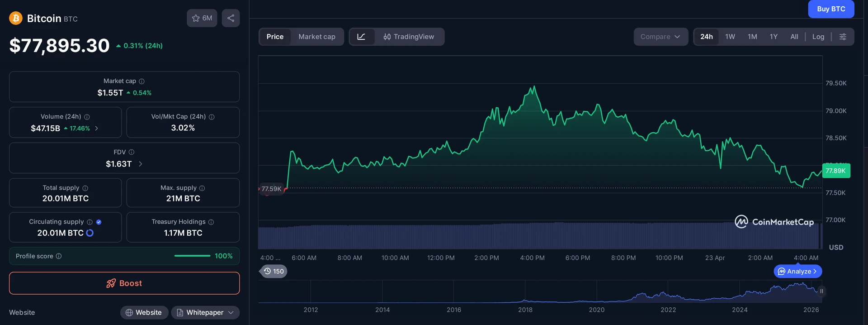
Task: Expand the Whitepaper dropdown
Action: pyautogui.click(x=205, y=312)
